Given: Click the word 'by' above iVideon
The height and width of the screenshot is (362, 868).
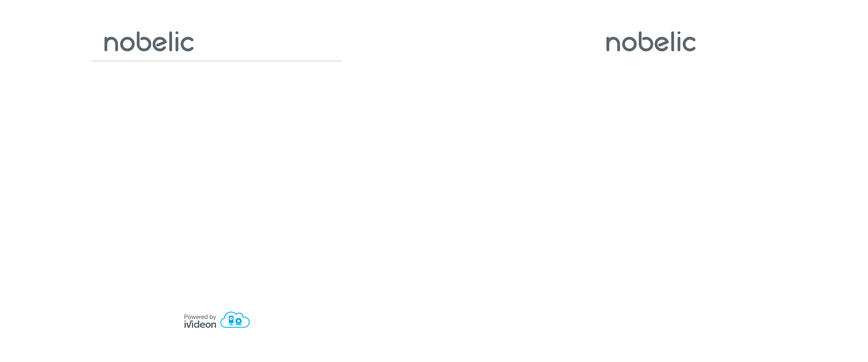Looking at the screenshot, I should [x=213, y=318].
